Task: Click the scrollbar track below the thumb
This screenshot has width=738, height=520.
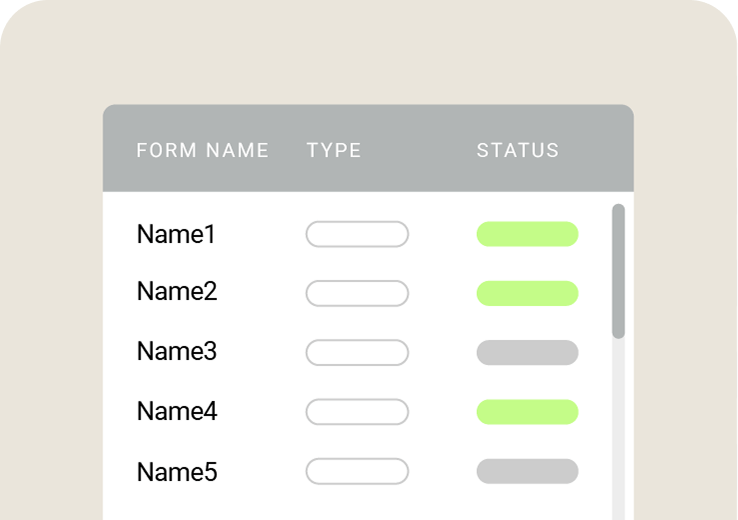Action: 618,430
